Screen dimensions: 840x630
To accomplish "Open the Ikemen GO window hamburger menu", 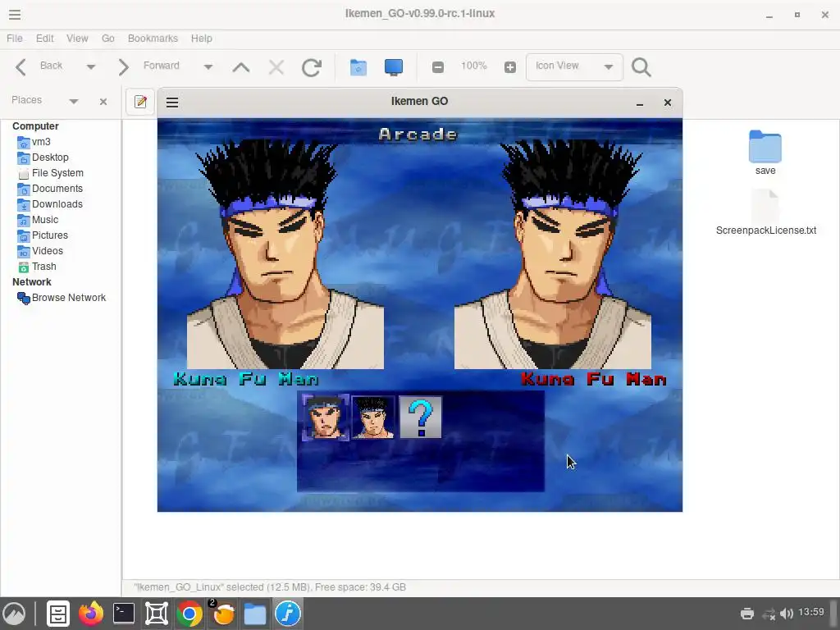I will tap(172, 103).
